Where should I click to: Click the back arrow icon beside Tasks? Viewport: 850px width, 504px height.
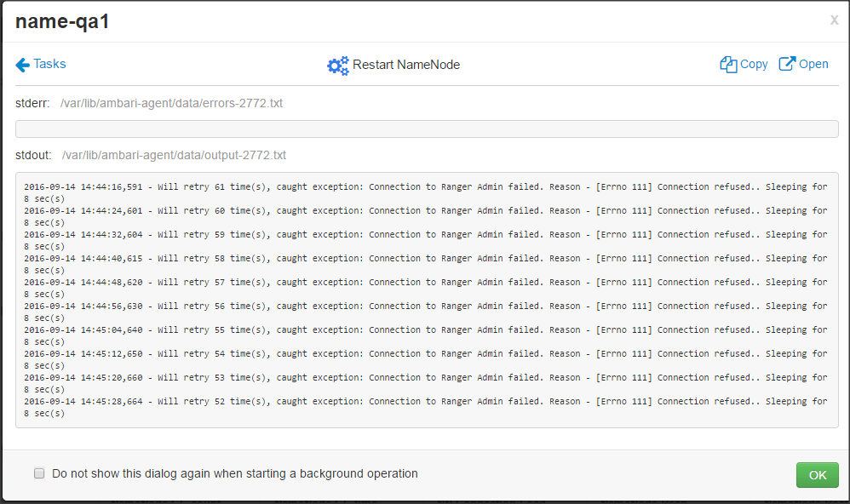pyautogui.click(x=22, y=65)
